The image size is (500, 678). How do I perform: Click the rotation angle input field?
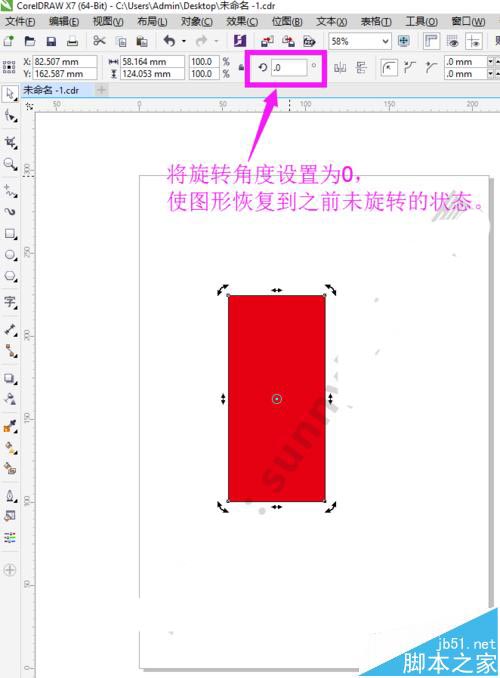289,67
